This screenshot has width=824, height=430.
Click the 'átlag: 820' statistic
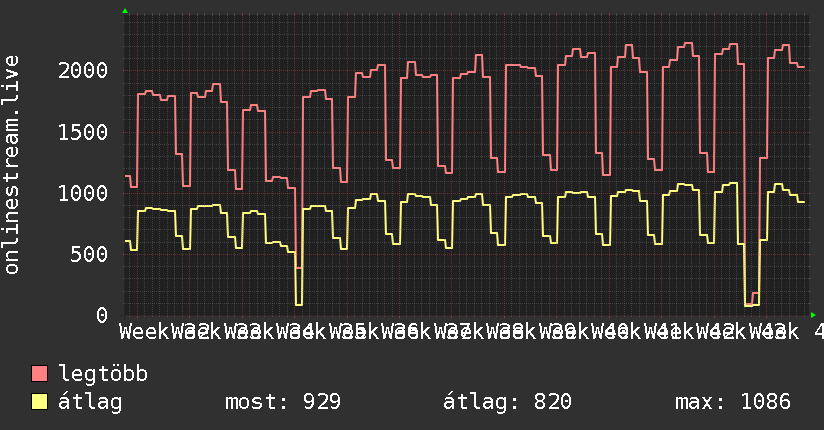pos(507,402)
